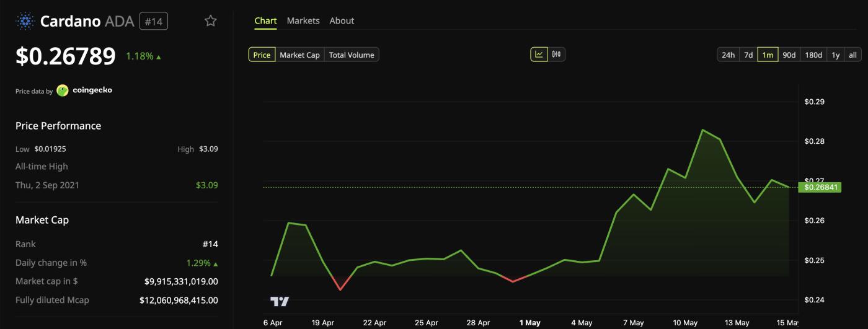Image resolution: width=868 pixels, height=329 pixels.
Task: Open the Markets tab
Action: click(303, 20)
